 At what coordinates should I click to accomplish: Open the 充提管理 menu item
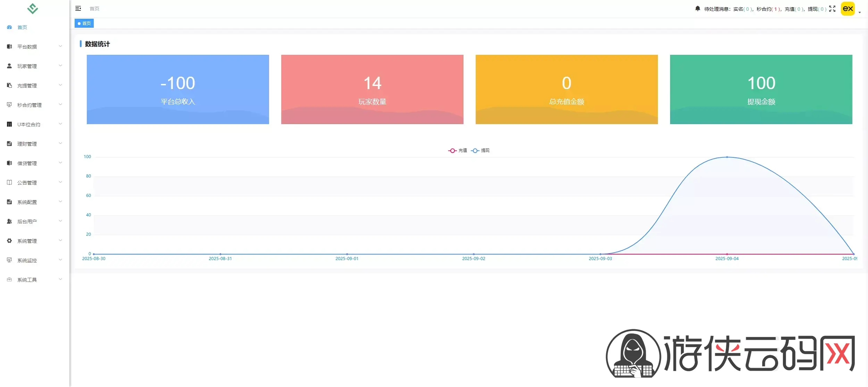click(x=27, y=85)
